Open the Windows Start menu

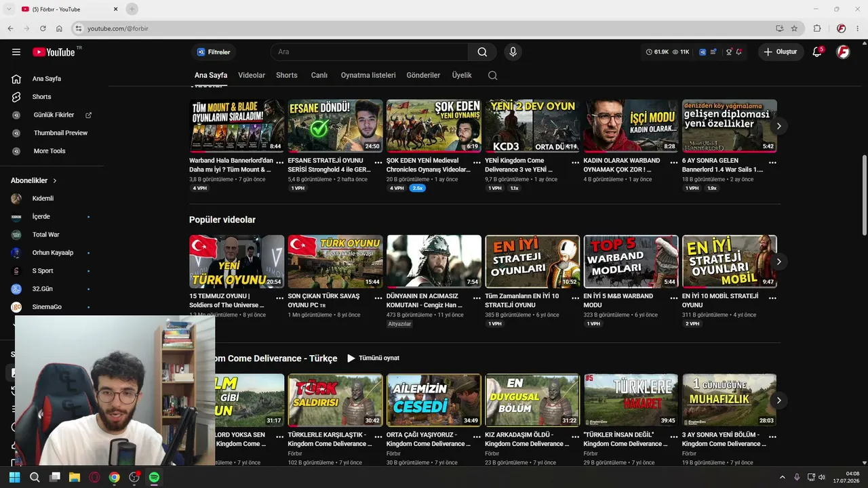[x=15, y=477]
